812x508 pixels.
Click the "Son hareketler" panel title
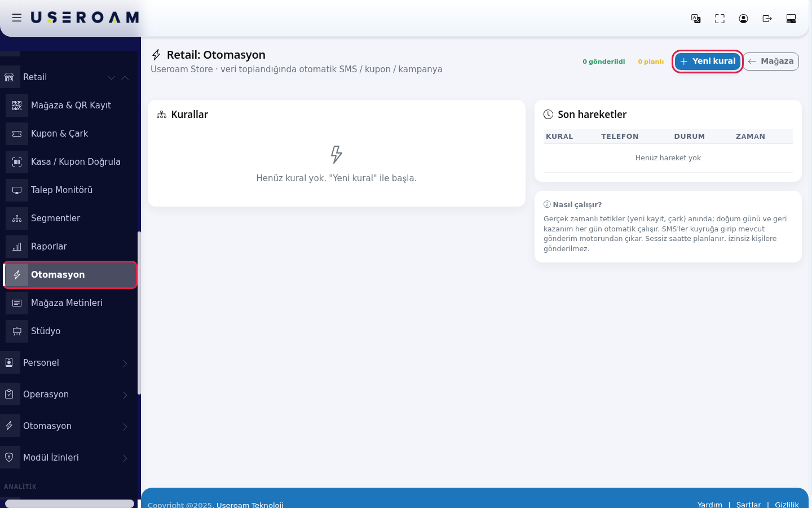pos(592,115)
